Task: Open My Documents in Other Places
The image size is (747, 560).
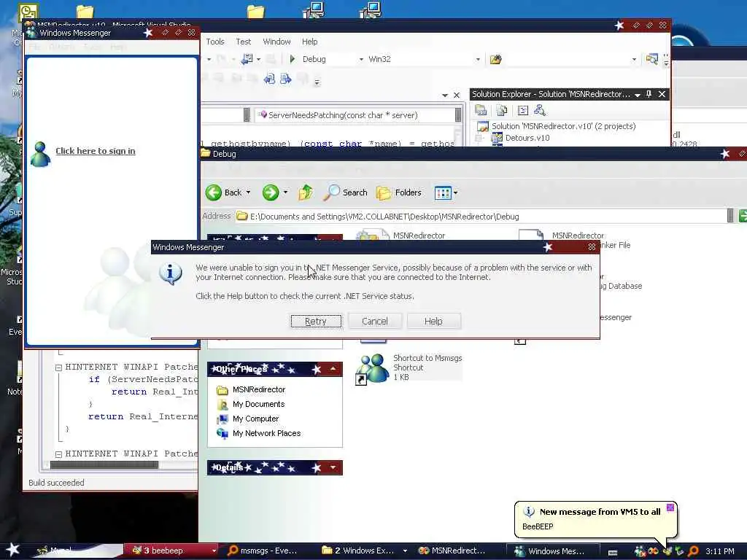Action: (258, 404)
